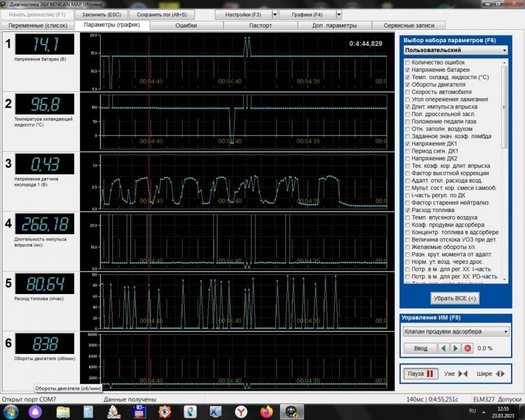Image resolution: width=525 pixels, height=420 pixels.
Task: Open Firefox from the taskbar
Action: (x=266, y=412)
